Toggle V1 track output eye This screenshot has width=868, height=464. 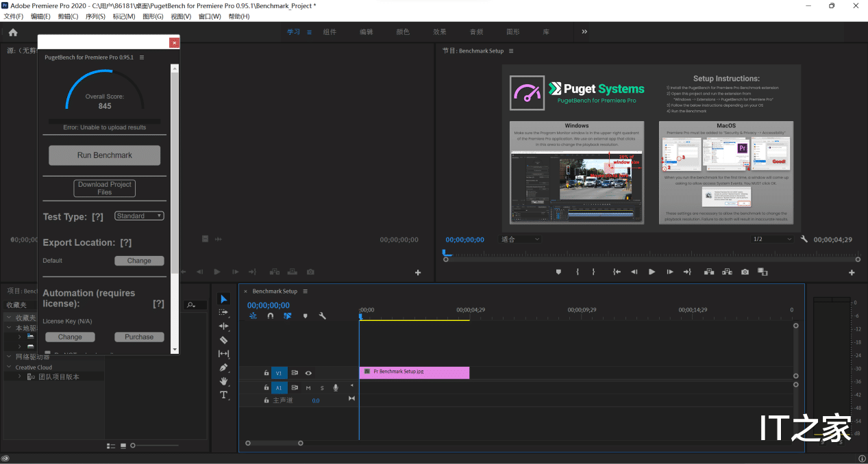(x=308, y=373)
